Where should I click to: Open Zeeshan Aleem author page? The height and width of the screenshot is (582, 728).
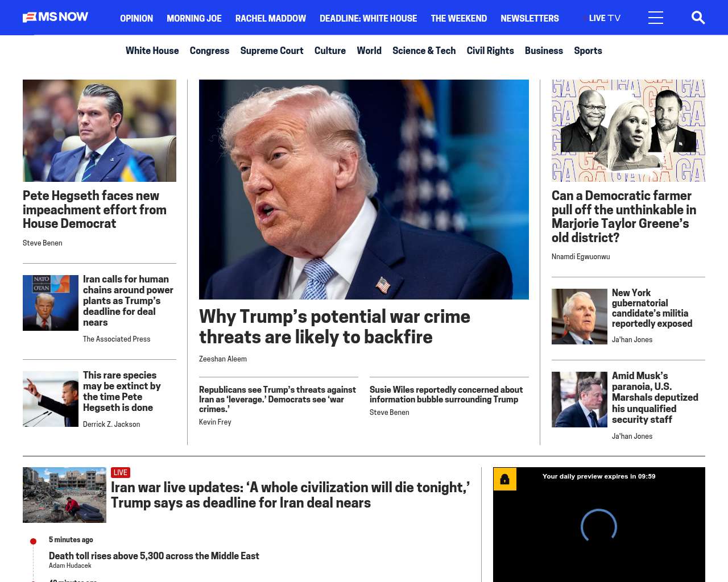click(x=223, y=359)
